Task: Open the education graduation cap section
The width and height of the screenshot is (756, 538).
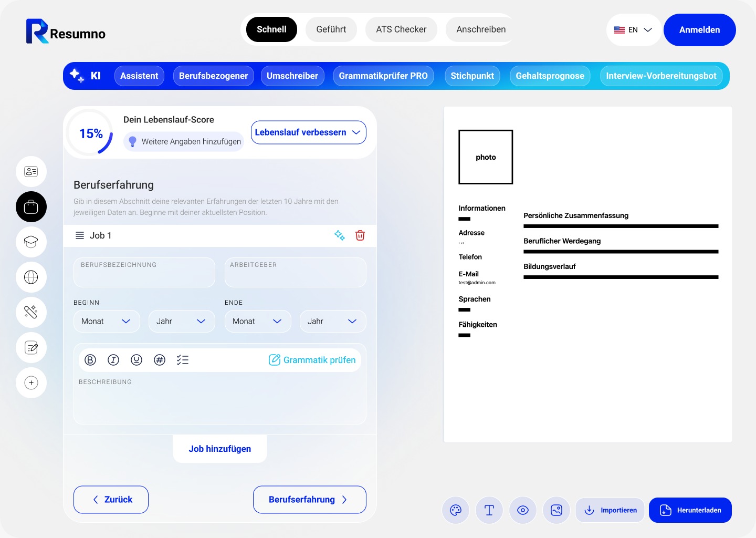Action: (31, 242)
